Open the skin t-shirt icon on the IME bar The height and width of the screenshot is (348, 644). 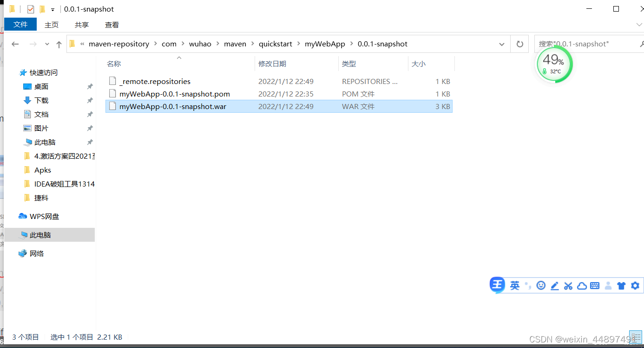[x=622, y=286]
